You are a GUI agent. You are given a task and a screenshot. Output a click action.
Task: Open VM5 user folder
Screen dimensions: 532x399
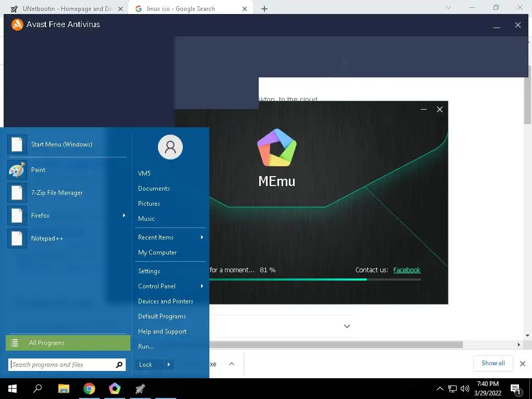[x=144, y=174]
